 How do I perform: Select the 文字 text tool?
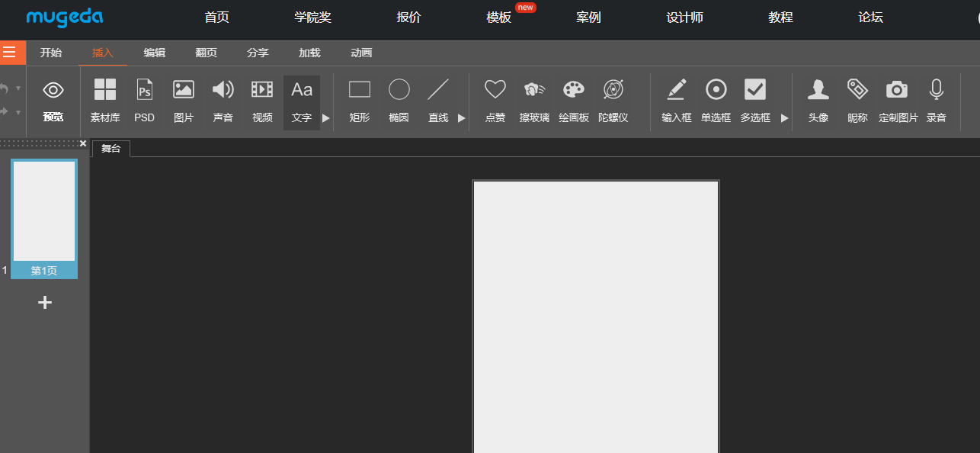coord(302,102)
